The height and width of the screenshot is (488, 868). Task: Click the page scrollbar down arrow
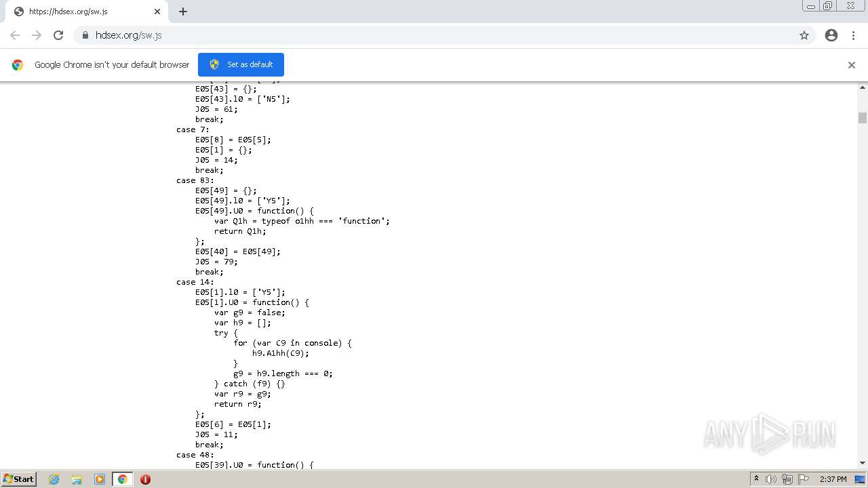863,463
